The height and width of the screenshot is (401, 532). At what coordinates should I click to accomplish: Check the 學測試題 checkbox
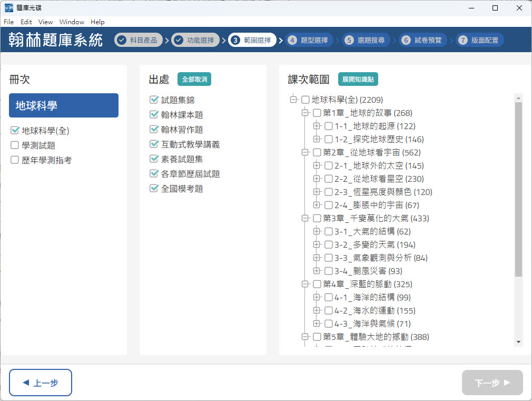tap(15, 145)
